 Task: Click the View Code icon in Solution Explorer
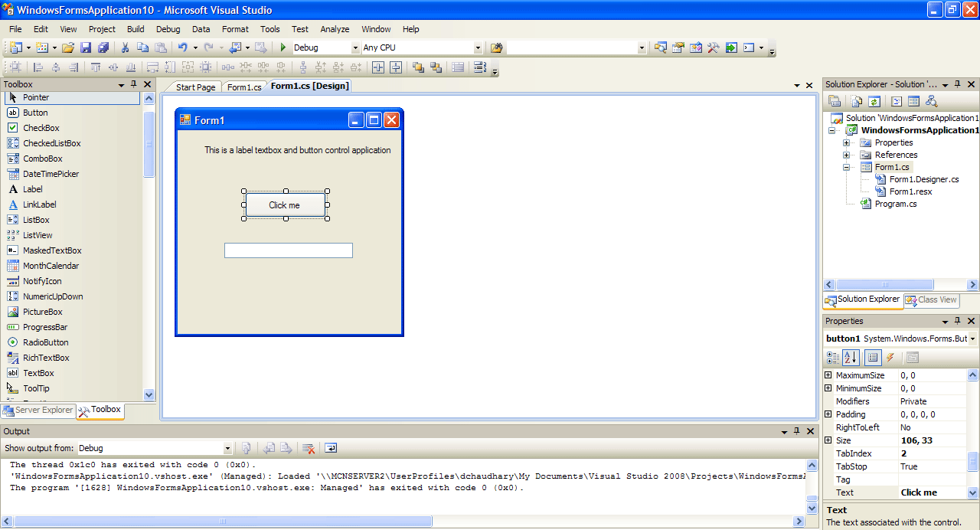pos(856,100)
